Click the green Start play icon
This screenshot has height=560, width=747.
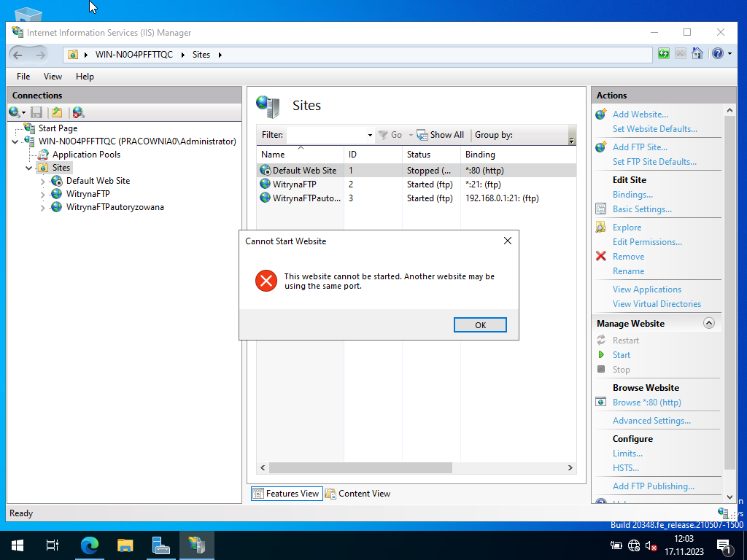click(x=601, y=355)
